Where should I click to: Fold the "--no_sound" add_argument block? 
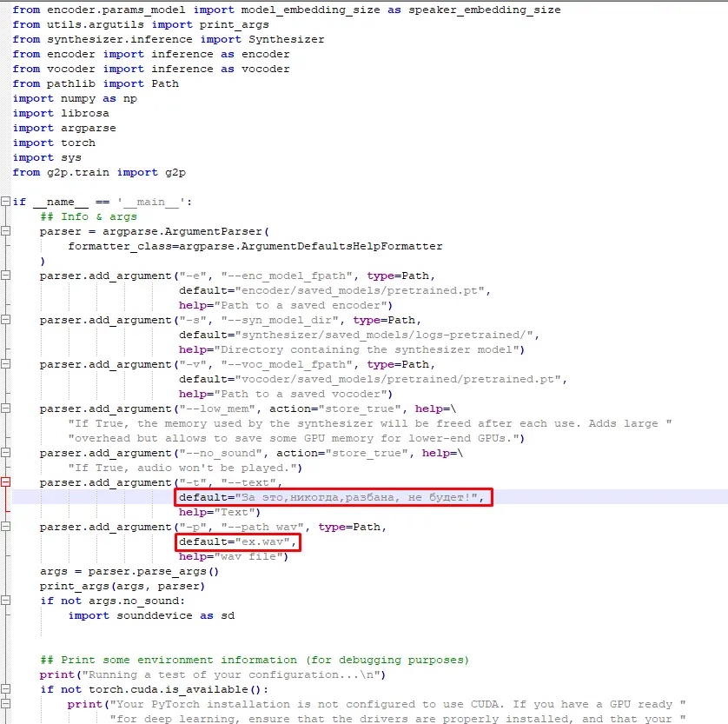(5, 453)
